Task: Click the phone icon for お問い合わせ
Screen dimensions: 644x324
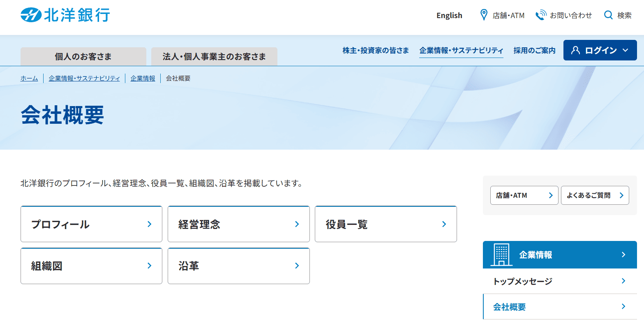Action: [541, 15]
